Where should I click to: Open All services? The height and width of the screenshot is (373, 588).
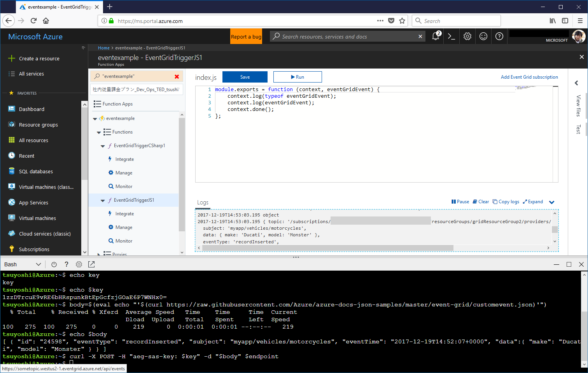[31, 74]
